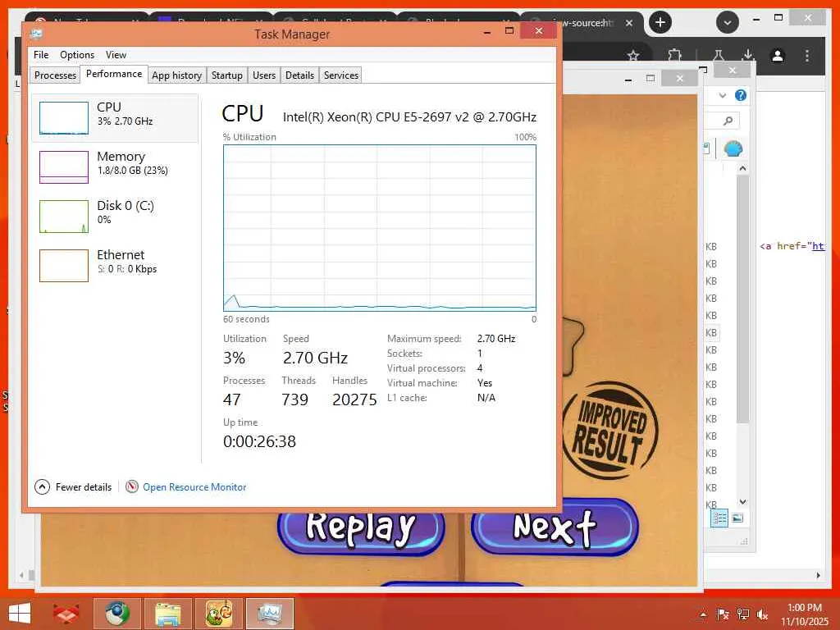Click the Next button in the game
The image size is (840, 630).
click(555, 527)
